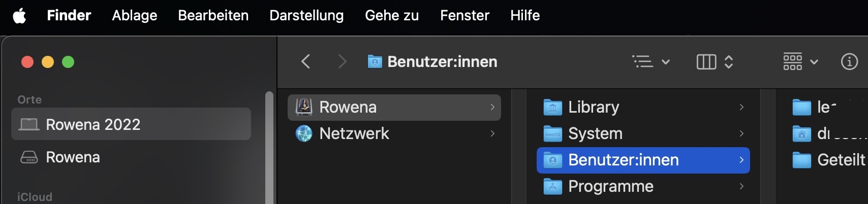
Task: Select the Rowena drive in sidebar
Action: click(73, 157)
